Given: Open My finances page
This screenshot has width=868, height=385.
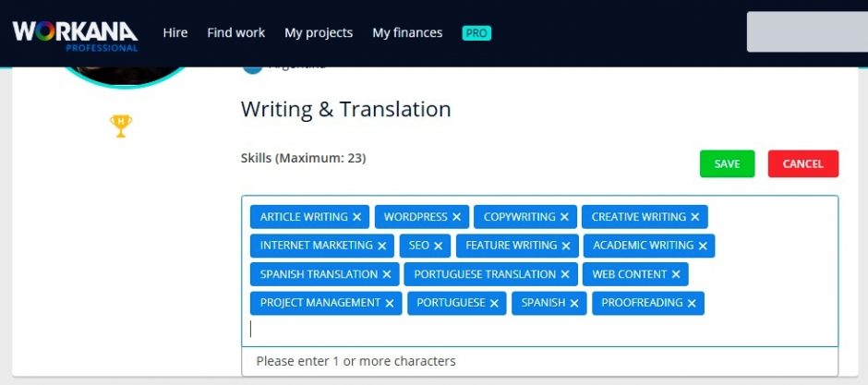Looking at the screenshot, I should pyautogui.click(x=407, y=33).
